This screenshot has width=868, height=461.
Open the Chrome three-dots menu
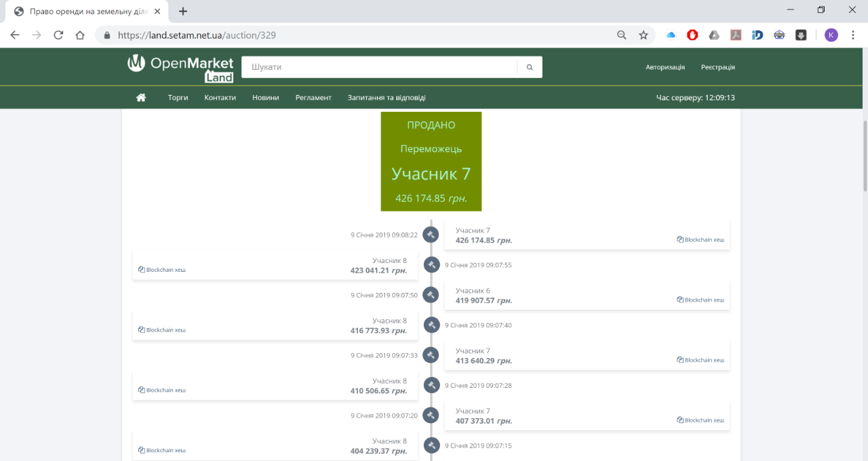point(852,35)
